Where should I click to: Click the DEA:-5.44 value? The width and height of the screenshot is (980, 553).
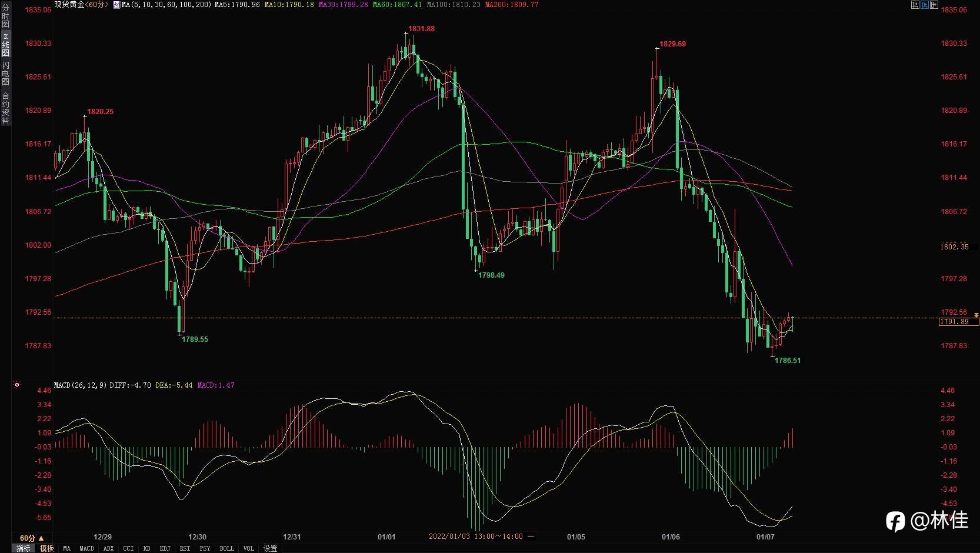tap(174, 385)
